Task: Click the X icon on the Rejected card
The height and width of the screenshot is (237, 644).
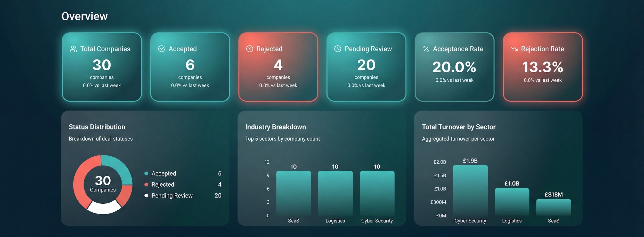Action: coord(249,48)
